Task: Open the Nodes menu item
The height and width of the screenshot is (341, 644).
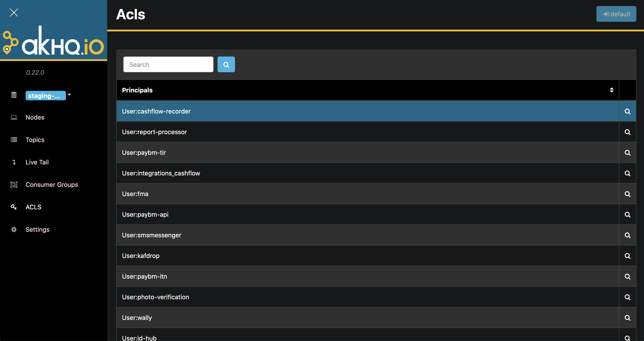Action: click(x=35, y=117)
